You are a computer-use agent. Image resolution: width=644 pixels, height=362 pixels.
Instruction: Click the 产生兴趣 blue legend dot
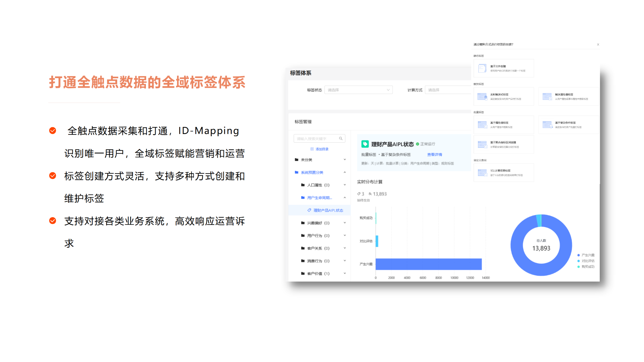pos(579,255)
